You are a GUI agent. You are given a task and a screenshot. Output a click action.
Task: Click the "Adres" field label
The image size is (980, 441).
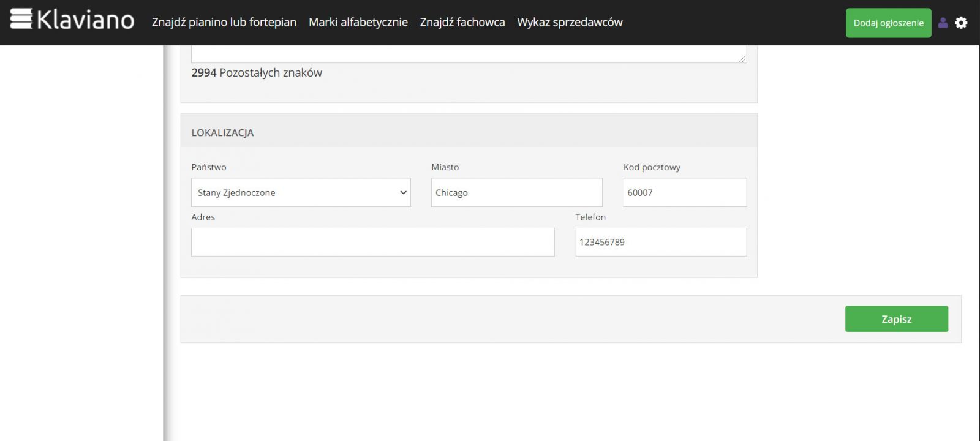[x=203, y=217]
